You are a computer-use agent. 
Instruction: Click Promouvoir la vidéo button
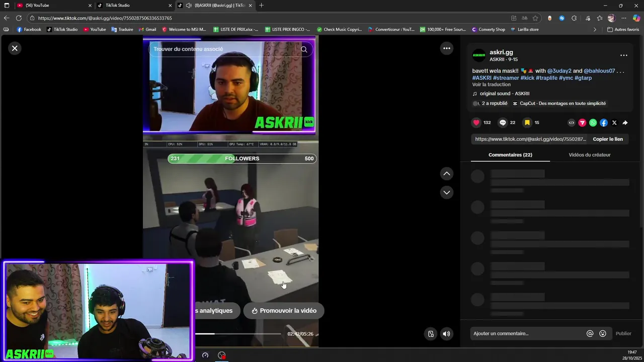[x=284, y=311]
